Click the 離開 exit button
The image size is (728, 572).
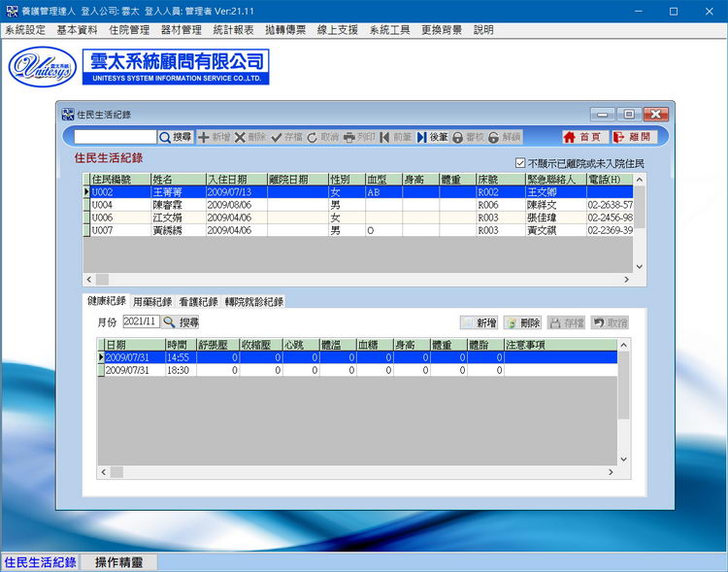coord(632,138)
